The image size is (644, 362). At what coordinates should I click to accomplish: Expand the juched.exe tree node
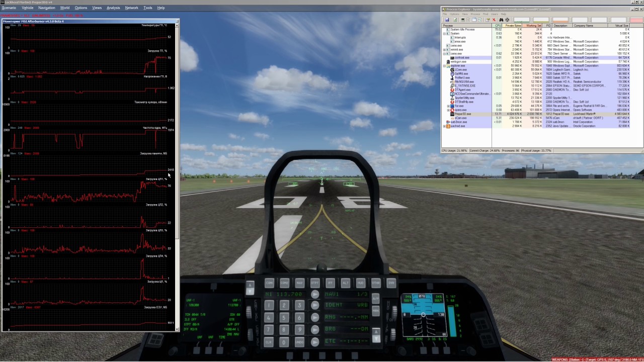pos(445,126)
